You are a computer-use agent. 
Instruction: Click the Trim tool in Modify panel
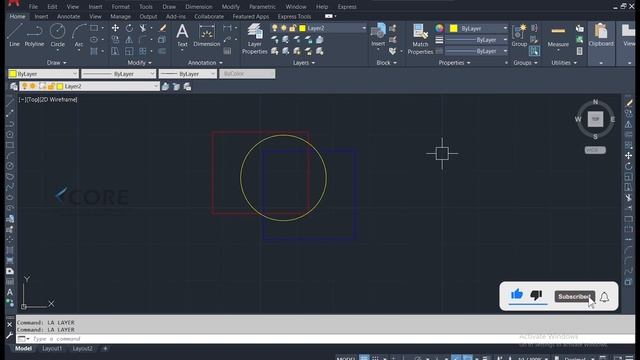[x=142, y=28]
